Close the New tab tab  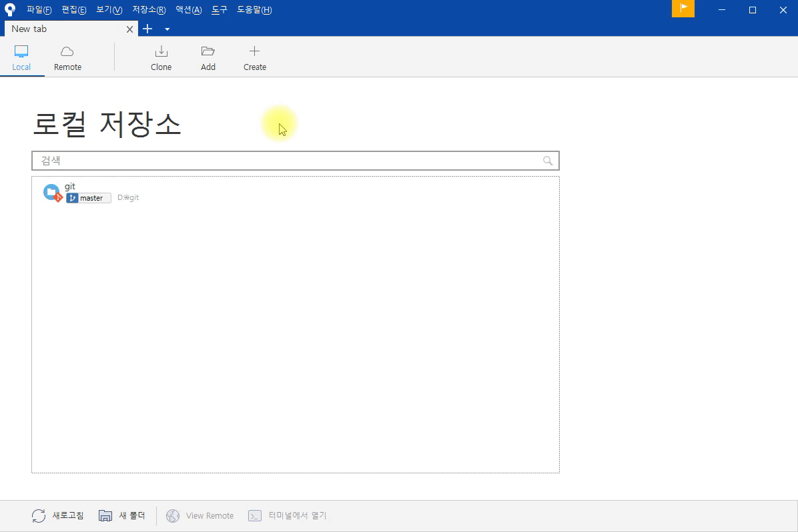point(130,29)
